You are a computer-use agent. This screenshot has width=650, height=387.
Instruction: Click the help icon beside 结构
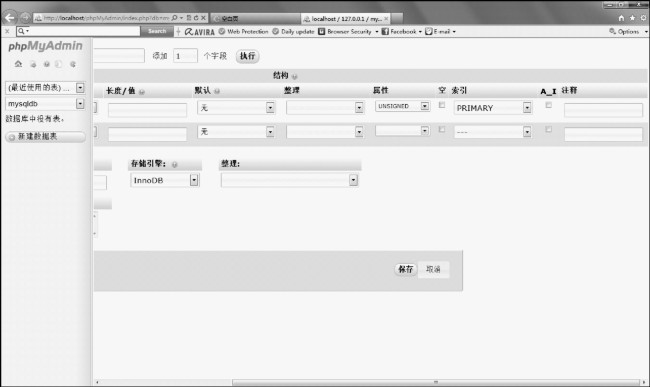pos(295,76)
